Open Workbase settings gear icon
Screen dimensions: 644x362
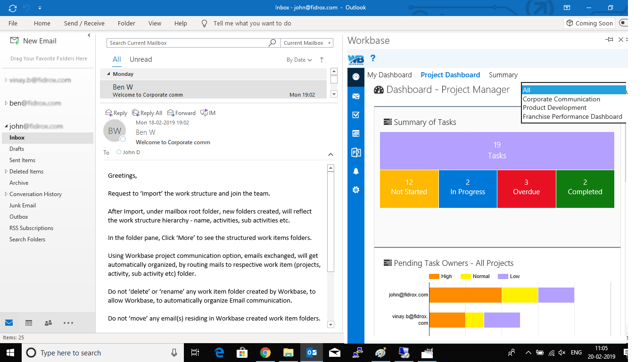pos(356,190)
